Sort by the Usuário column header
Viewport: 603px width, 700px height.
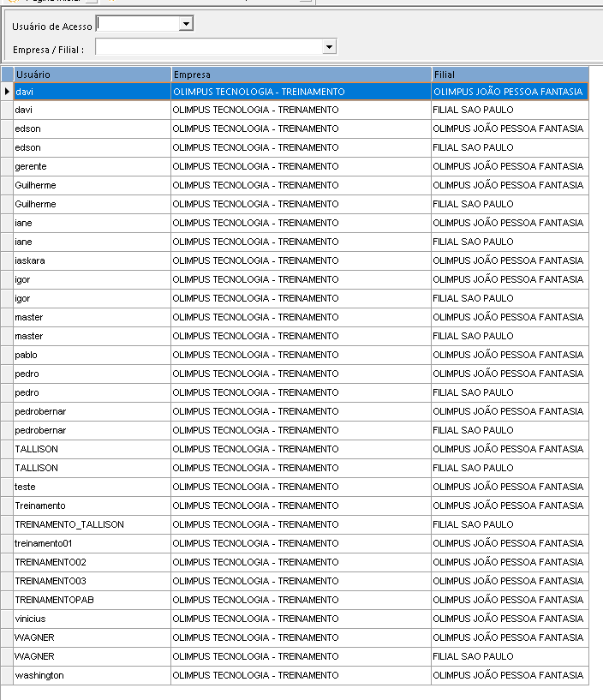pos(93,75)
